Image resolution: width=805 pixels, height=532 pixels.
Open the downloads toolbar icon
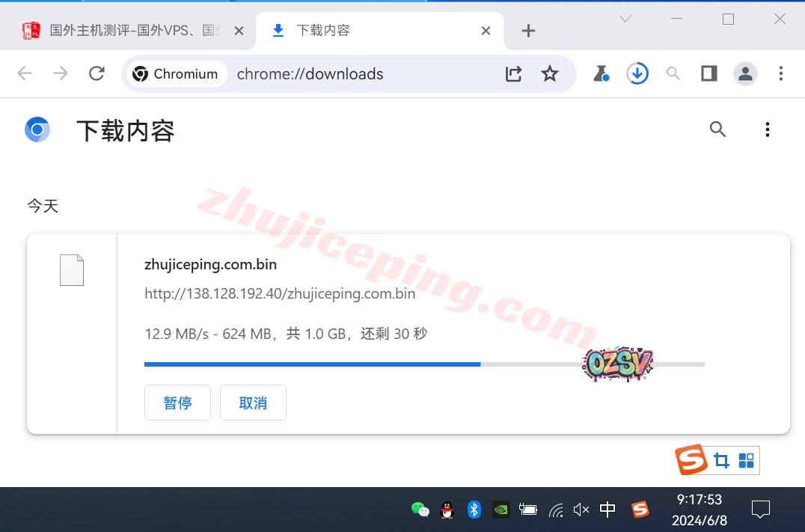tap(637, 73)
